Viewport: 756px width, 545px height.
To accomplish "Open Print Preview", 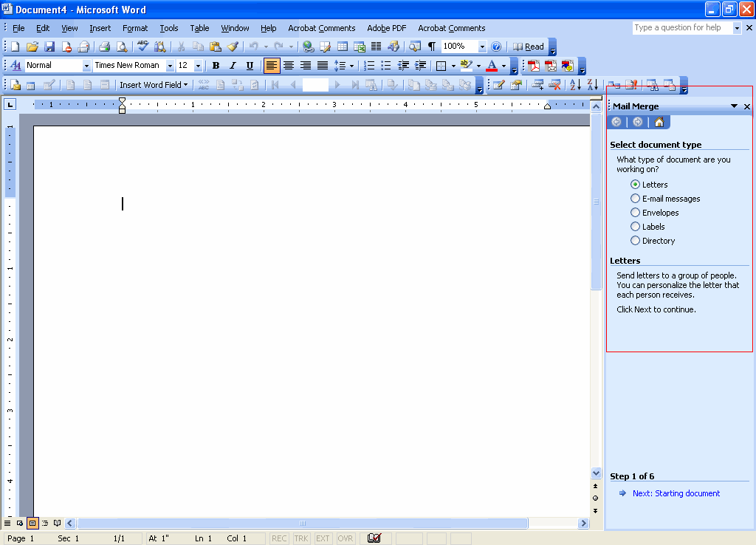I will click(x=122, y=47).
